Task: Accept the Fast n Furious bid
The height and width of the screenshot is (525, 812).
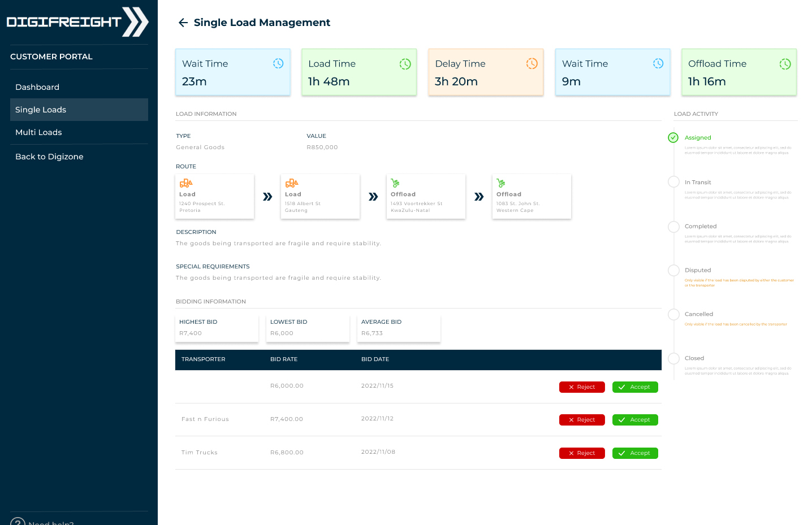Action: coord(635,420)
